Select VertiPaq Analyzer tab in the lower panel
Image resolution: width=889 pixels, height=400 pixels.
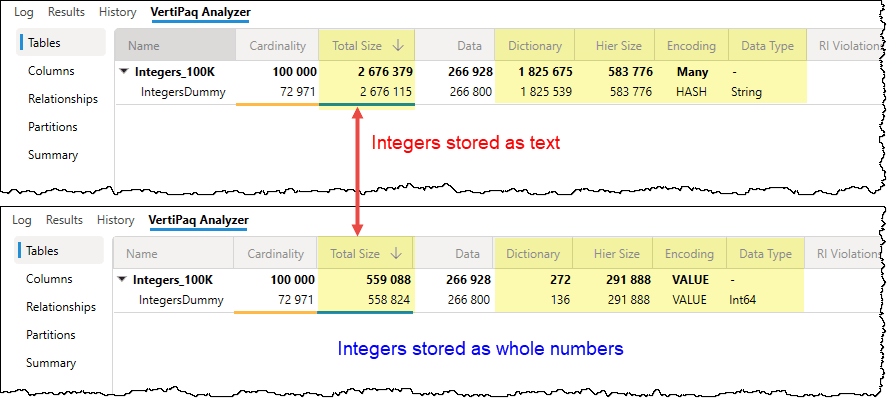[x=197, y=220]
